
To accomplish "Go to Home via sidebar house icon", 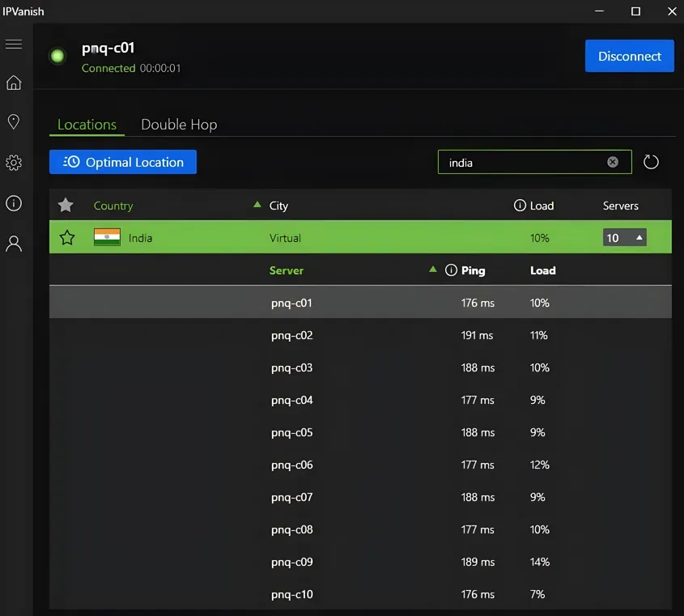I will [14, 83].
